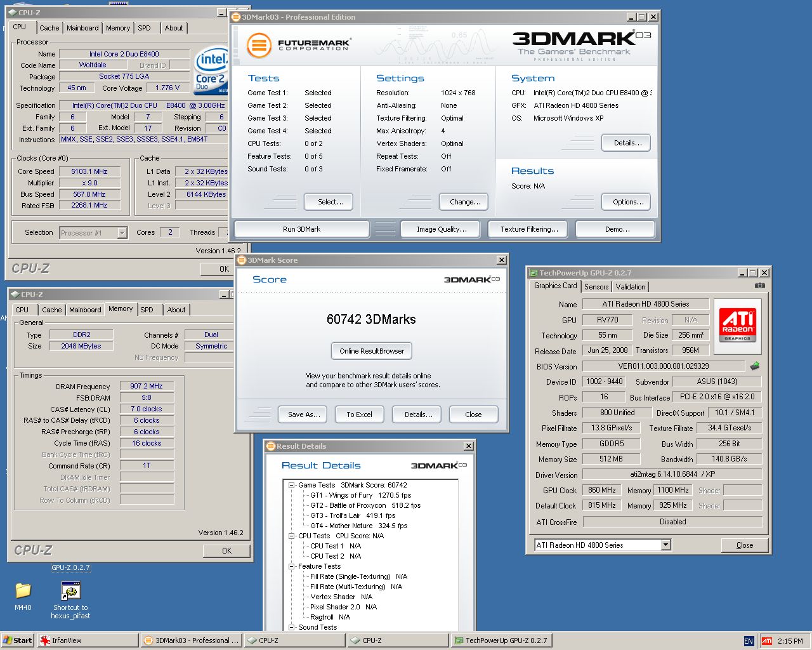
Task: Open SPD tab in top CPU-Z window
Action: [x=145, y=28]
